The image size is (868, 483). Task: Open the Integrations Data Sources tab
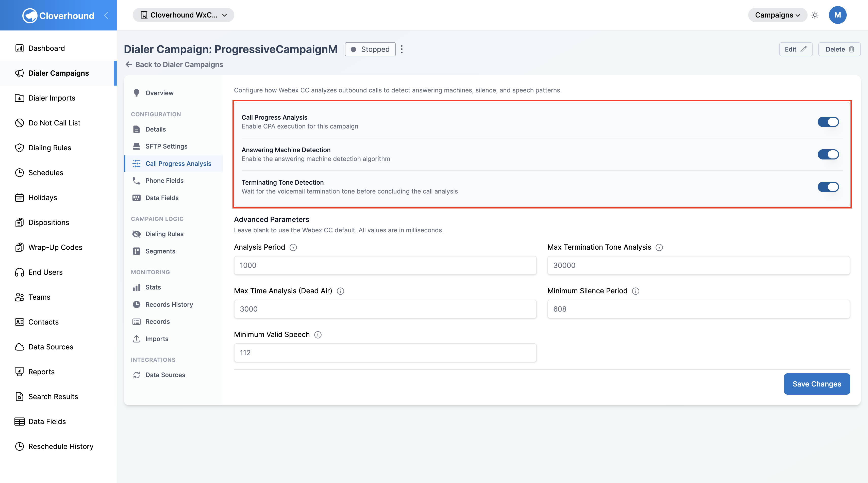point(173,375)
